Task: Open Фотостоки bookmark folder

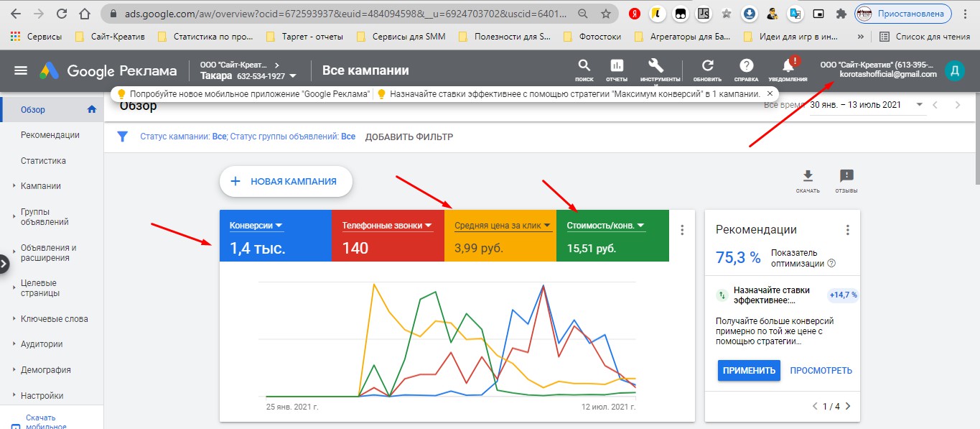Action: pos(592,36)
